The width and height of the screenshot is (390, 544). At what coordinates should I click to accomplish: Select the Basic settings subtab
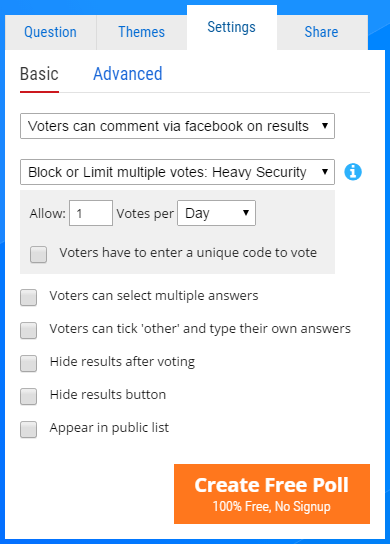39,74
